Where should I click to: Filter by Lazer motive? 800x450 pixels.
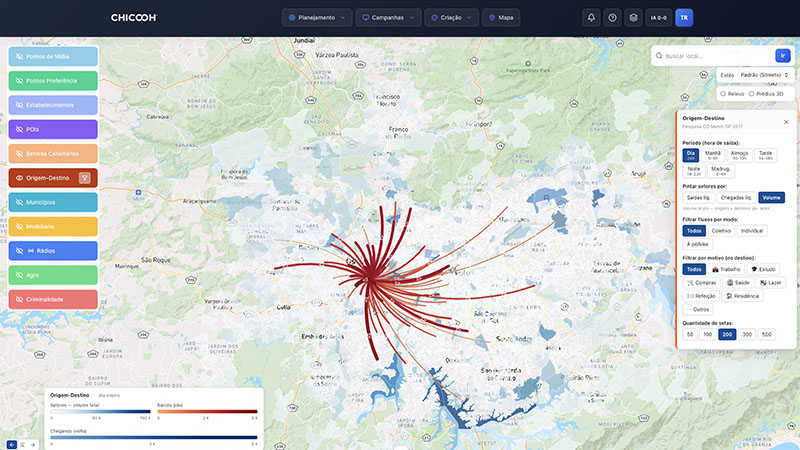tap(770, 283)
